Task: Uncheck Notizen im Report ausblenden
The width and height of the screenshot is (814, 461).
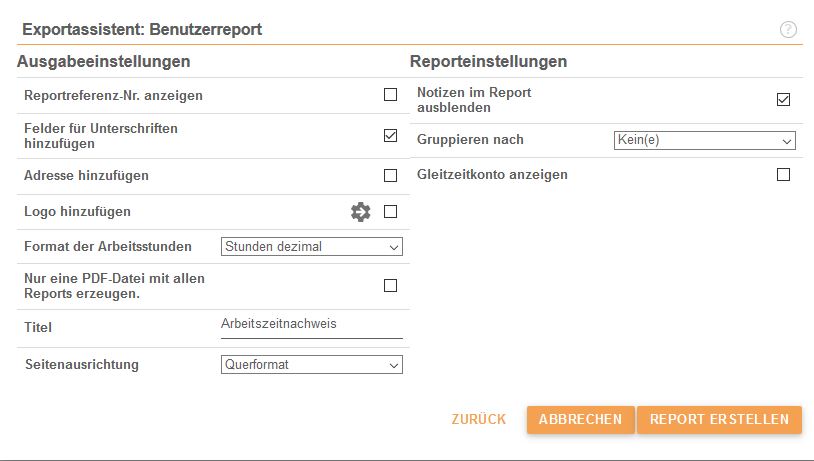Action: click(x=783, y=99)
